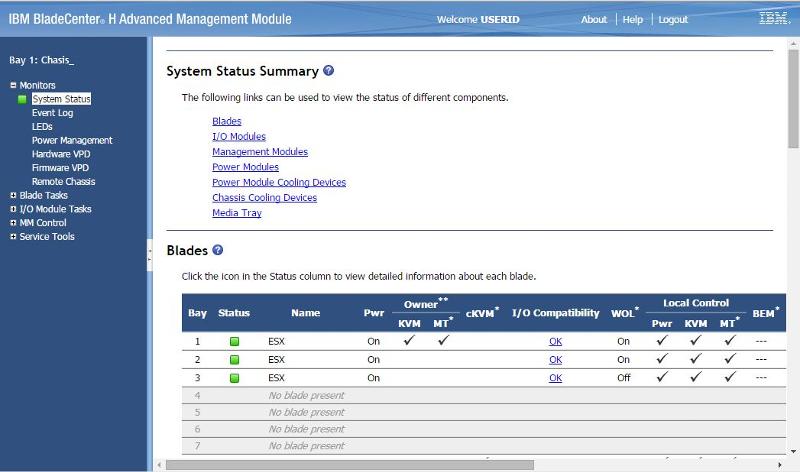The image size is (800, 472).
Task: Click Local Control Pwr checkmark for bay 2
Action: coord(662,359)
